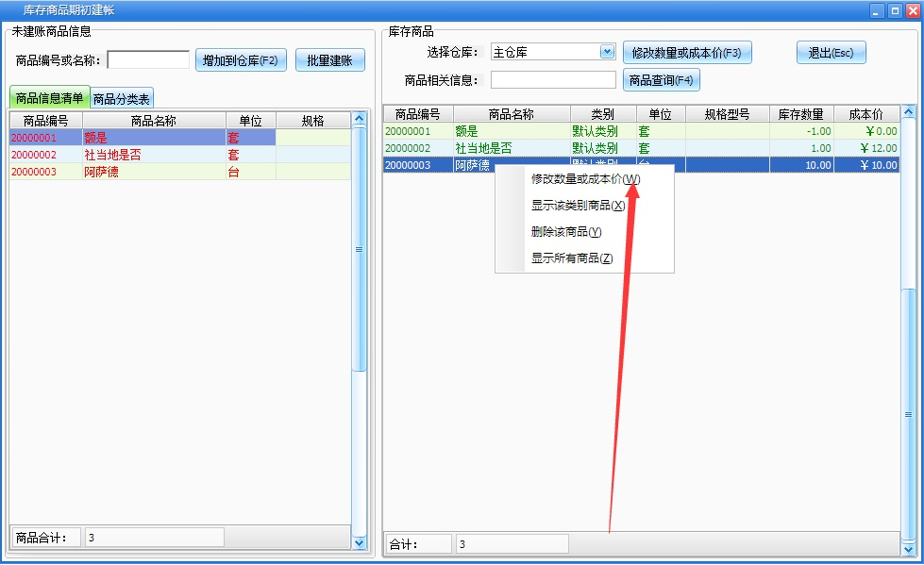The height and width of the screenshot is (565, 924).
Task: Click left table 单位 column header
Action: pos(250,121)
